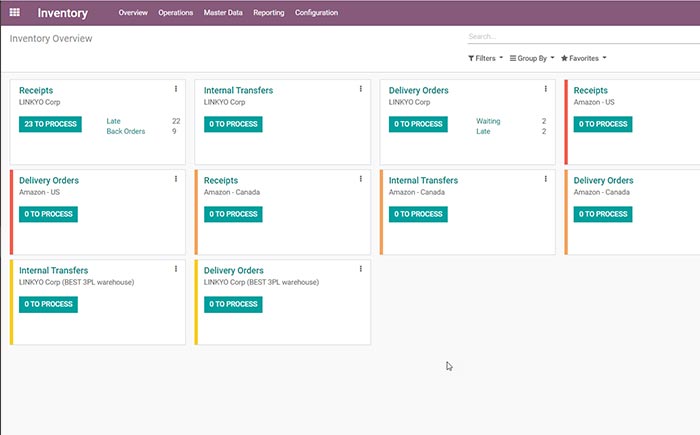Open kebab menu on LINKYO Corp Delivery Orders card
700x435 pixels.
click(545, 89)
